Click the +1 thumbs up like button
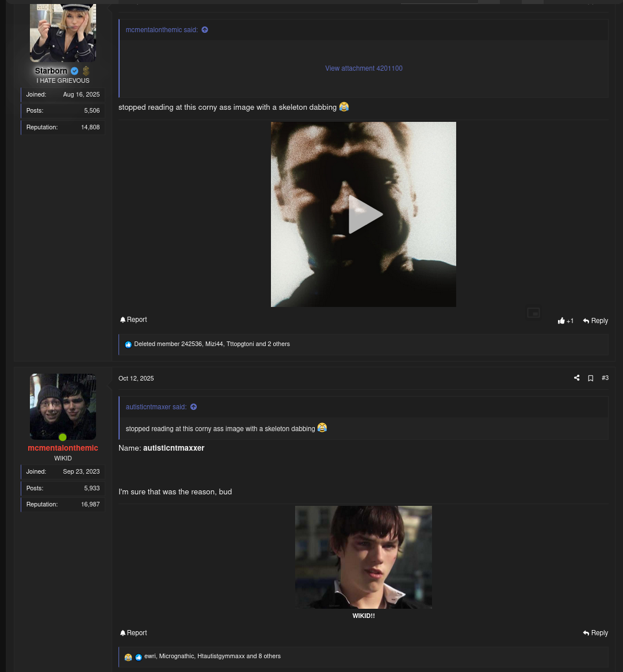The width and height of the screenshot is (623, 672). click(x=565, y=321)
